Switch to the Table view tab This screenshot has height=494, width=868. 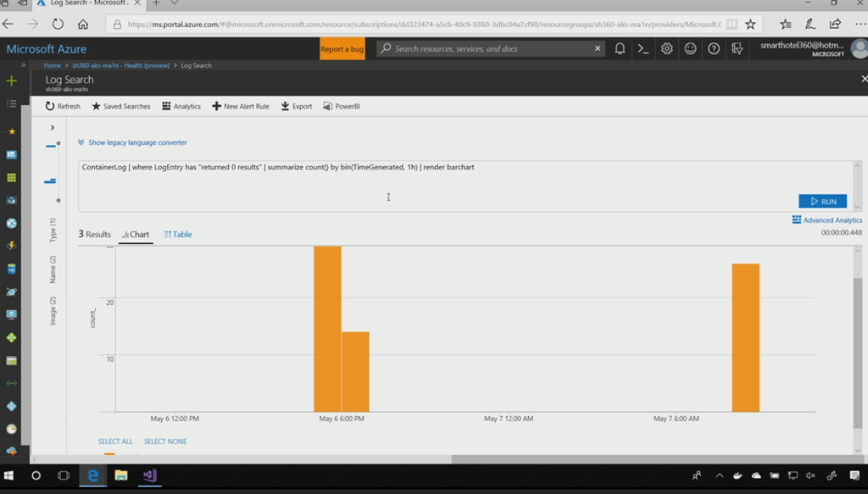pos(179,235)
